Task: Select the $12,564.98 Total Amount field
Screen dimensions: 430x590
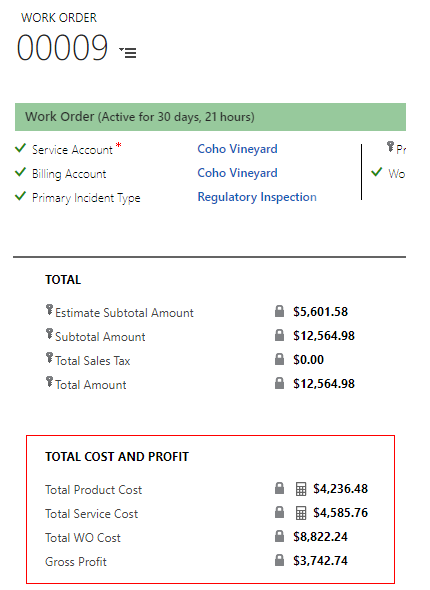Action: point(324,384)
